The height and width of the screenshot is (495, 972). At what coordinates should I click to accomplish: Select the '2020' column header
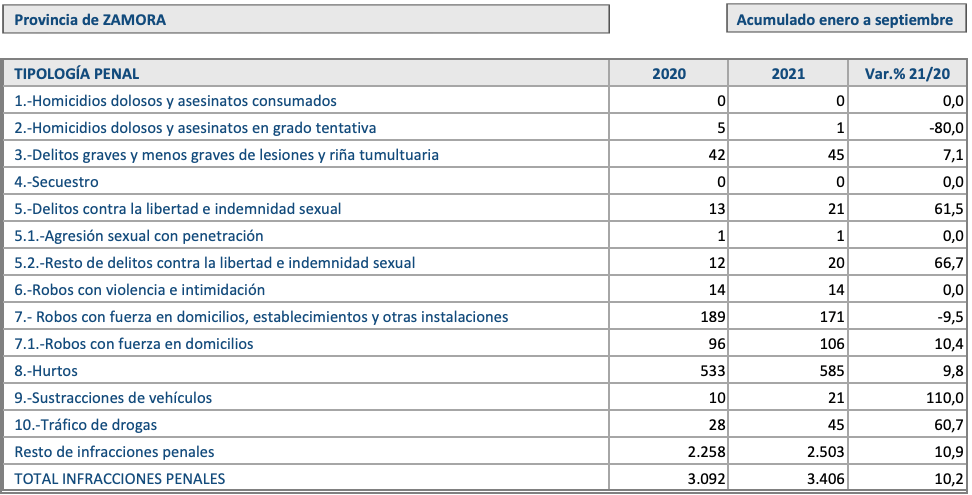coord(668,73)
